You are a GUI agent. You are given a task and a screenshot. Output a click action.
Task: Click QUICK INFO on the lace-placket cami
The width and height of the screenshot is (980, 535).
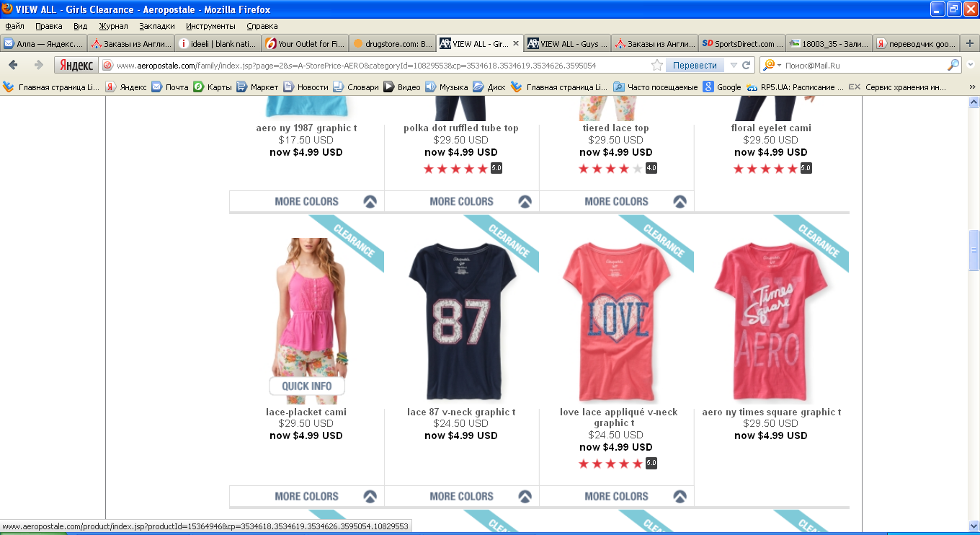(x=307, y=386)
